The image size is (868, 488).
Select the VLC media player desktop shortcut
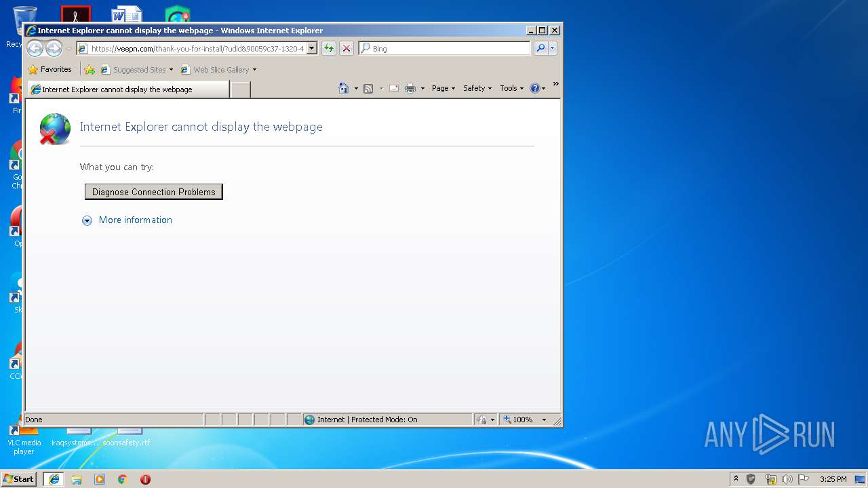[24, 441]
